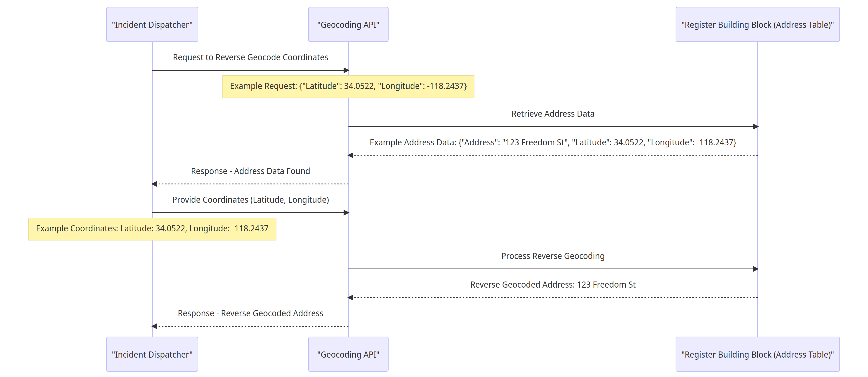Click "Reverse Geocoded Address: 123 Freedom St" text
868x377 pixels.
(x=553, y=284)
